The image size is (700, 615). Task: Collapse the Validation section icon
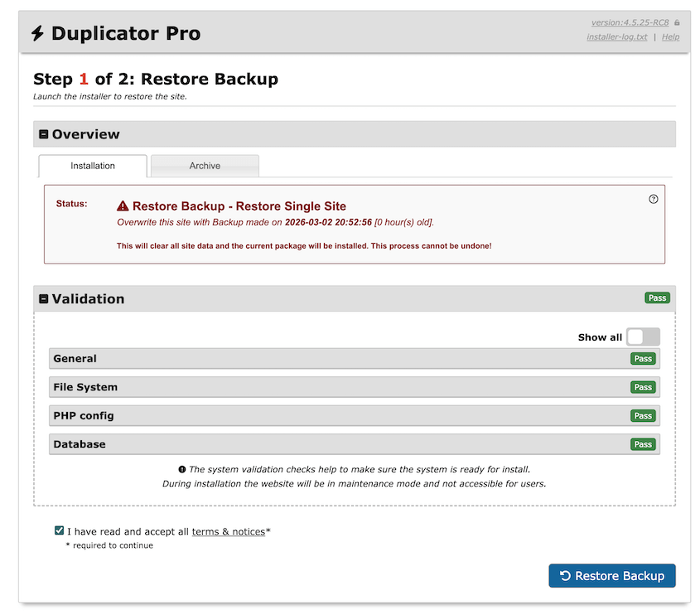42,298
